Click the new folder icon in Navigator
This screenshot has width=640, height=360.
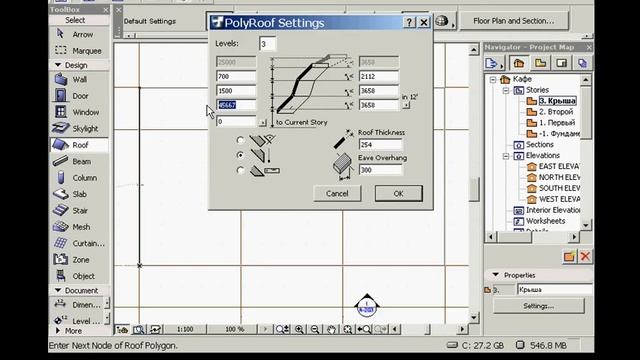pos(569,256)
